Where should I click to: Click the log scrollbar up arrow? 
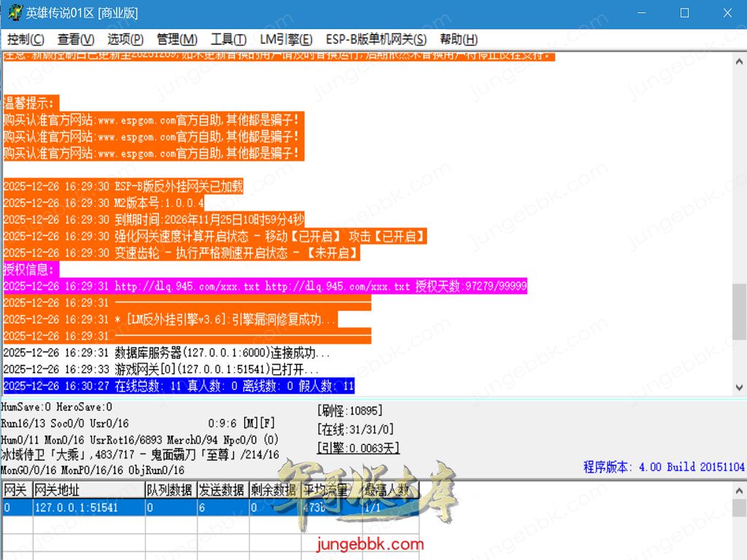pyautogui.click(x=739, y=61)
